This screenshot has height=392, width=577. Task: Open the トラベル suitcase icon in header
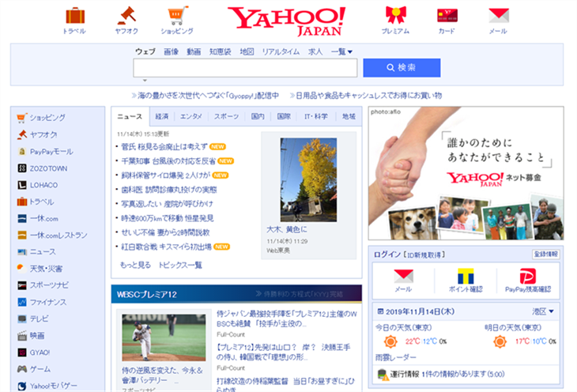[75, 16]
